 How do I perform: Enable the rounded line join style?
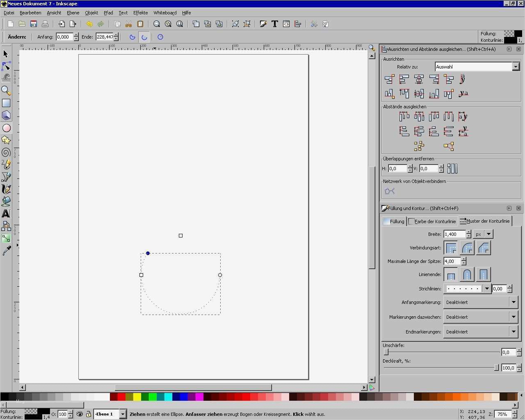coord(467,248)
